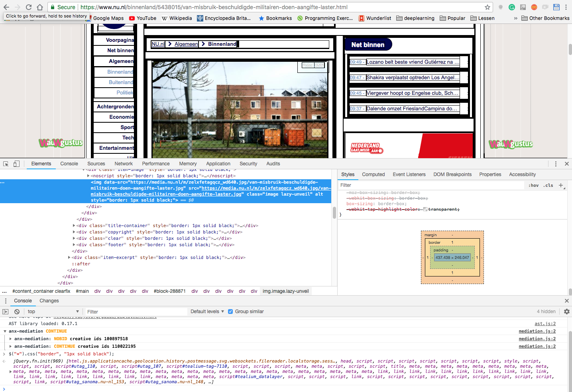Viewport: 572px width, 392px height.
Task: Add a new style rule with plus icon
Action: 561,185
